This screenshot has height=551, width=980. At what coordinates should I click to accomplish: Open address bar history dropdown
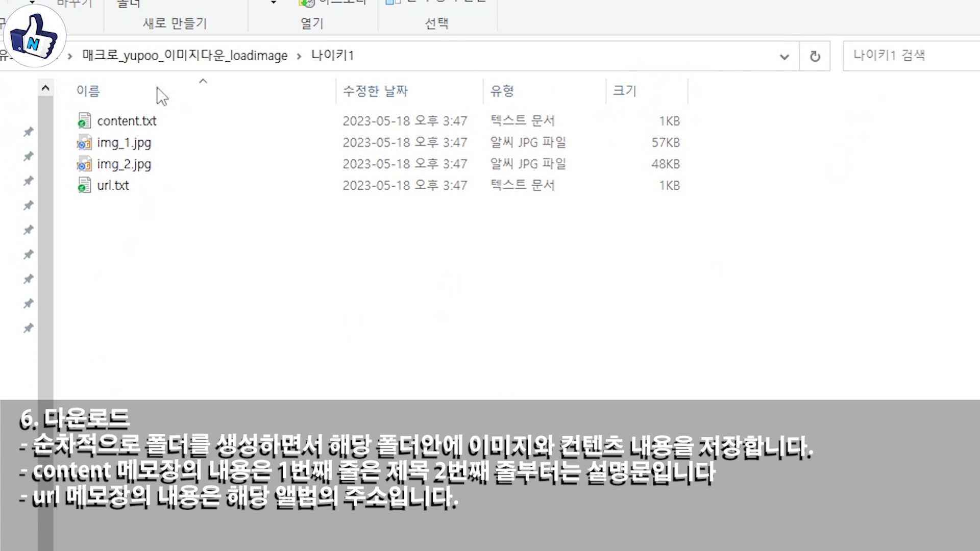785,57
